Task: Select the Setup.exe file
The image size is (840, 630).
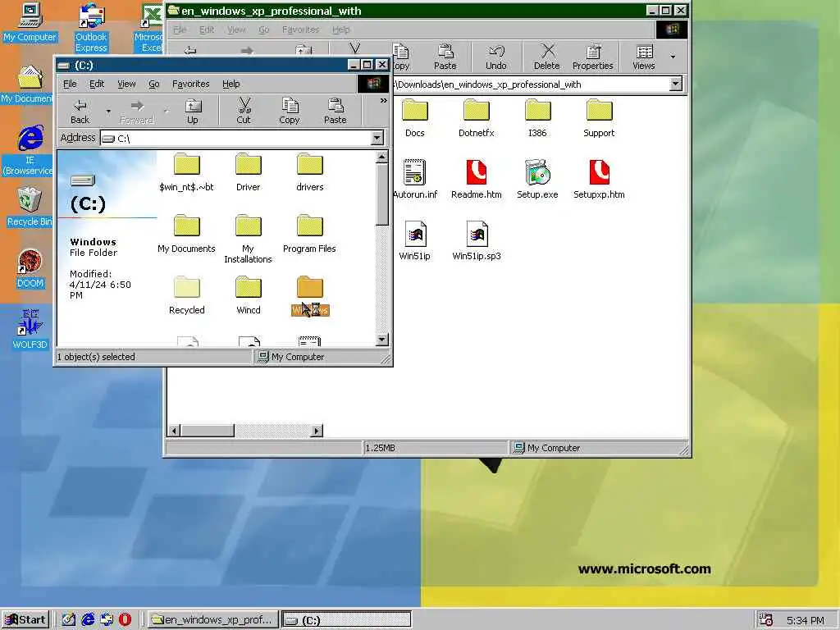Action: tap(537, 180)
